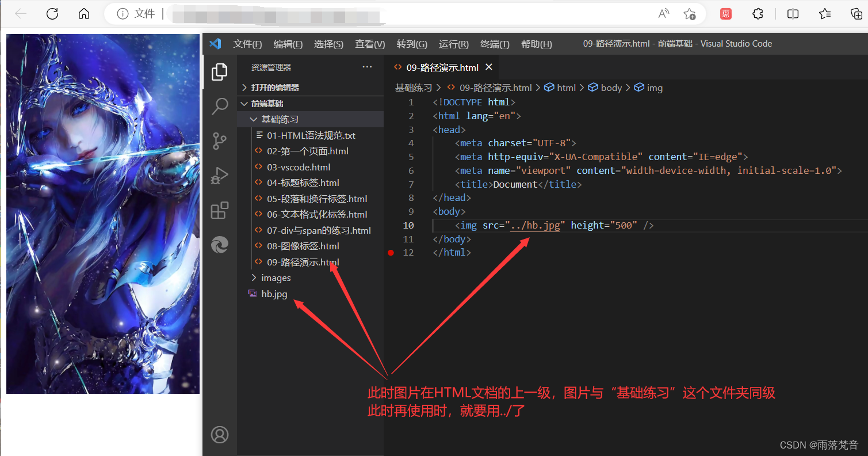Toggle breakpoint red dot at line 12
This screenshot has width=868, height=456.
click(x=391, y=253)
